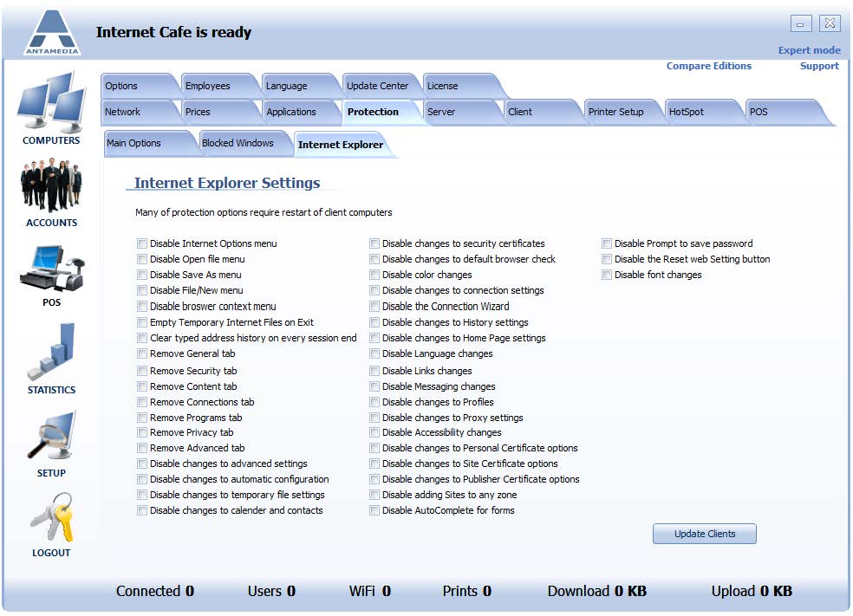Toggle Remove Programs tab checkbox
The height and width of the screenshot is (616, 853).
pos(142,418)
